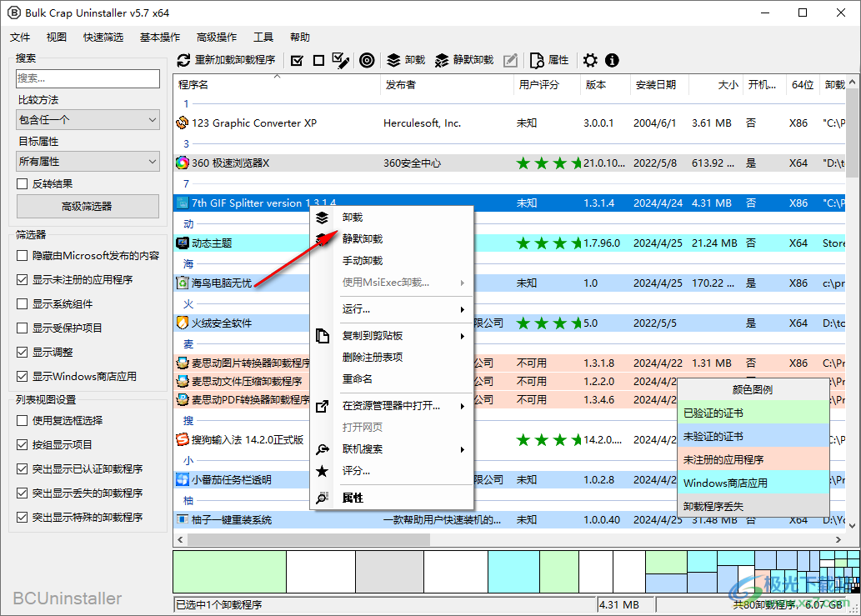Enable 隐藏由Microsoft发布的内容 checkbox
This screenshot has height=616, width=861.
click(x=22, y=255)
